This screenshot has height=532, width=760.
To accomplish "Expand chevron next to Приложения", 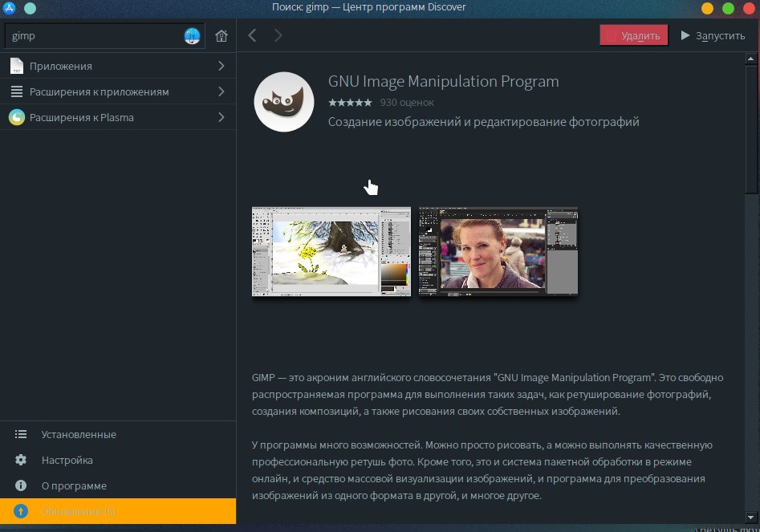I will (x=221, y=66).
